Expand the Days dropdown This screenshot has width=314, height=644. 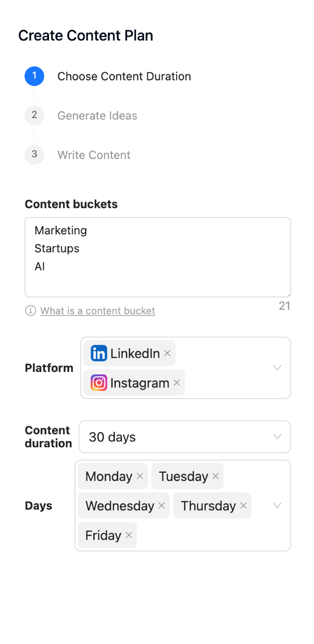point(277,505)
